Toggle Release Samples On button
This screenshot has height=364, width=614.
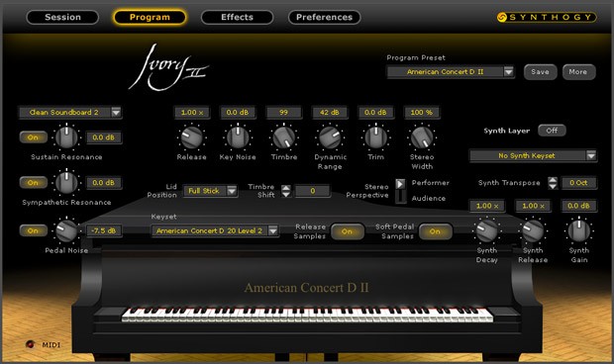click(347, 231)
